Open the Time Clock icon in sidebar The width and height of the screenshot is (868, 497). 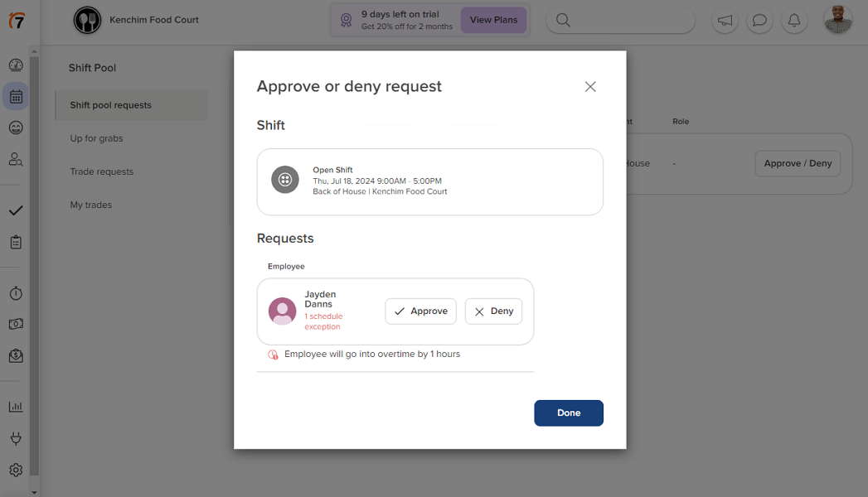[x=16, y=292]
